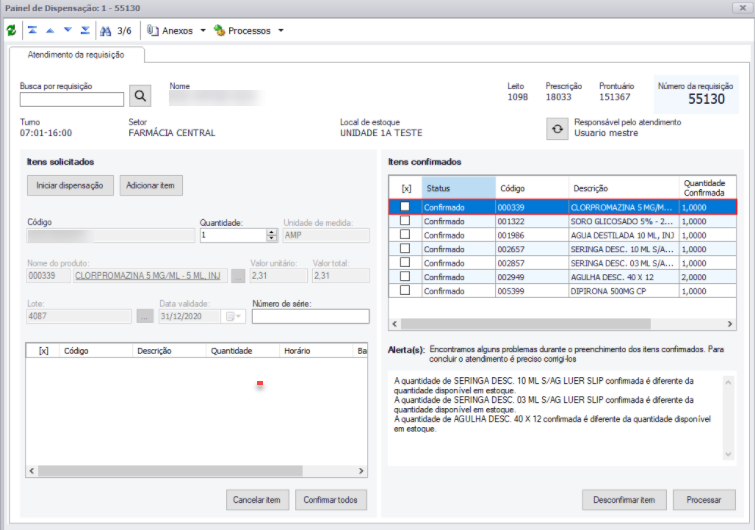
Task: Sort confirmed items by Descrição header
Action: (x=624, y=188)
